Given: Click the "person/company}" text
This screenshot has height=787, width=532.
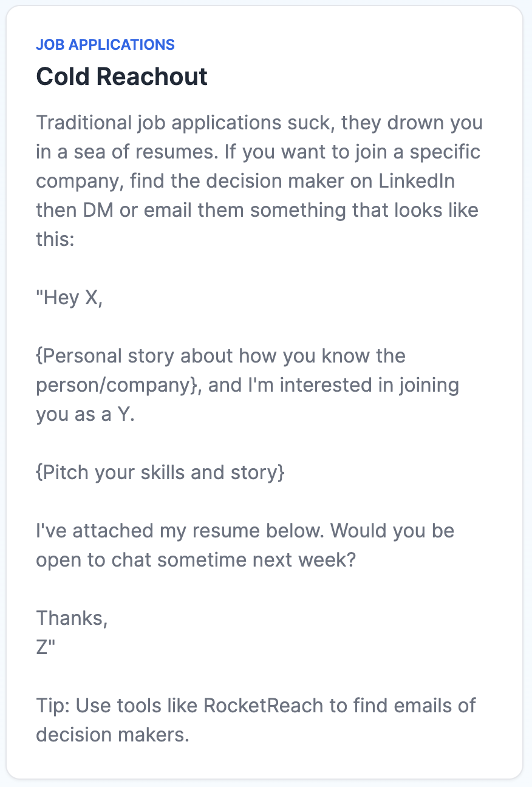Looking at the screenshot, I should tap(118, 385).
